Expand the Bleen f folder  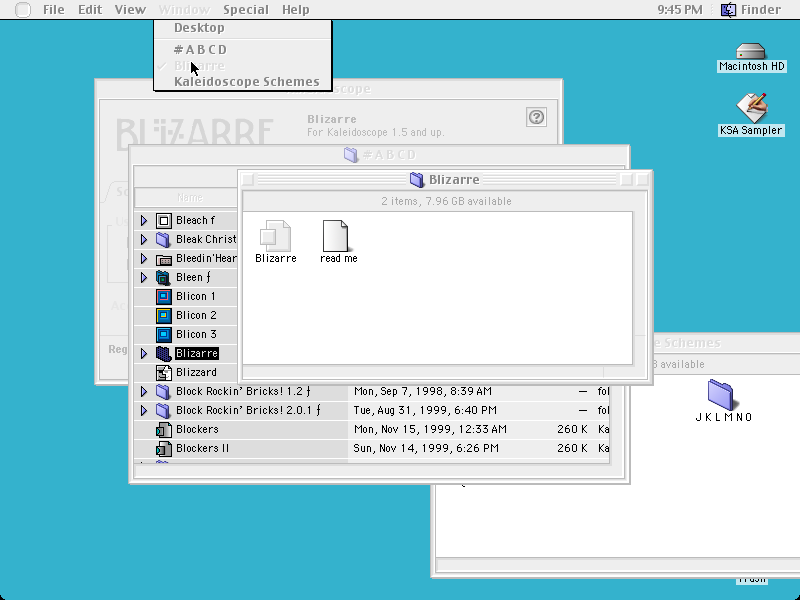(144, 278)
